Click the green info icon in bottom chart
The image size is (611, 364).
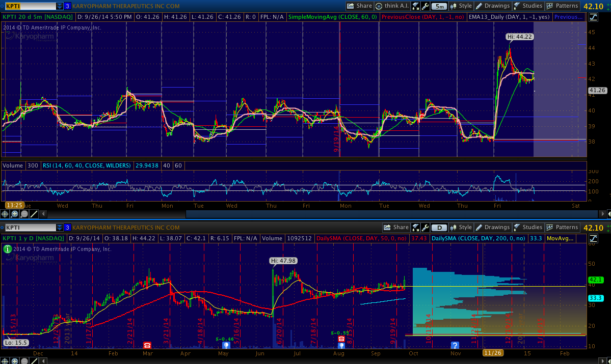click(x=8, y=249)
